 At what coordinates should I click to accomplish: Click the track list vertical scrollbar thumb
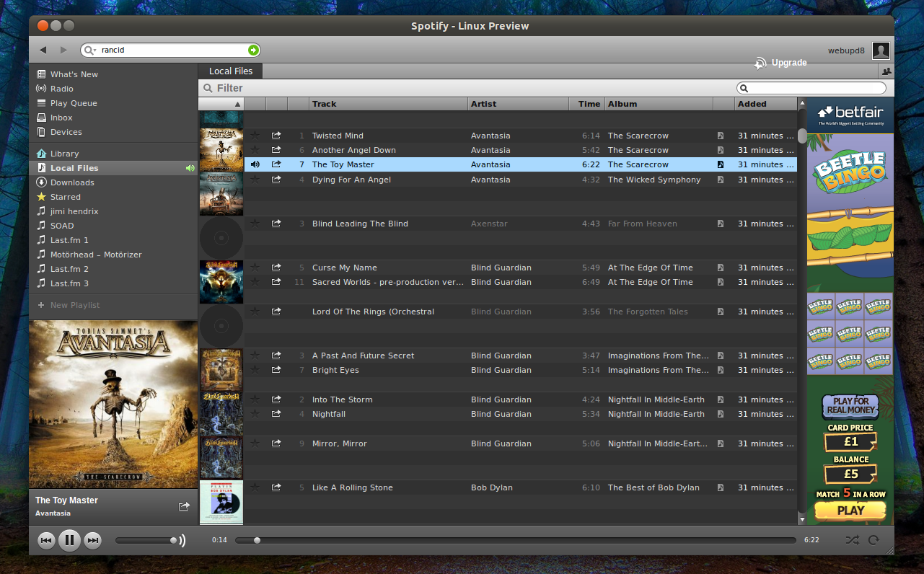tap(802, 136)
